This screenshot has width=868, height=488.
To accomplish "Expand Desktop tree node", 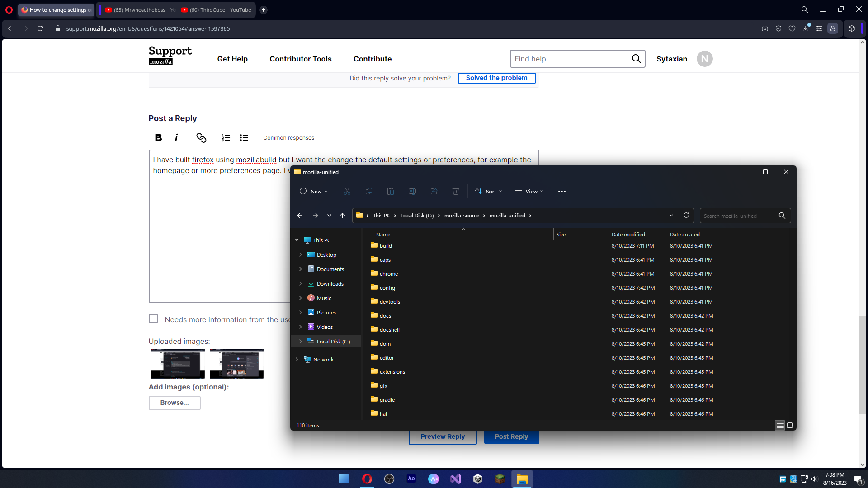I will [x=301, y=254].
